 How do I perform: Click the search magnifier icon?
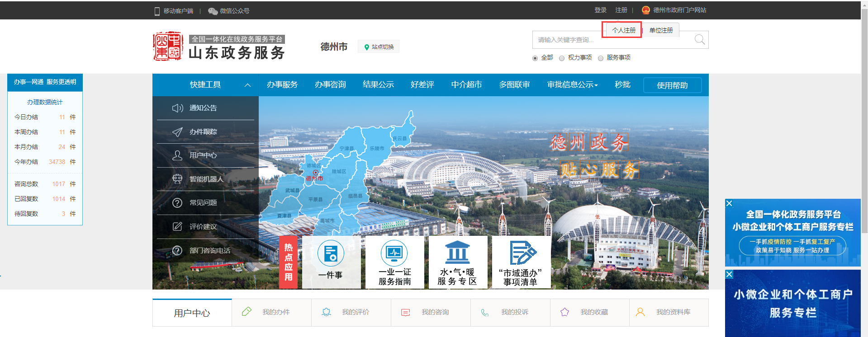pyautogui.click(x=699, y=40)
